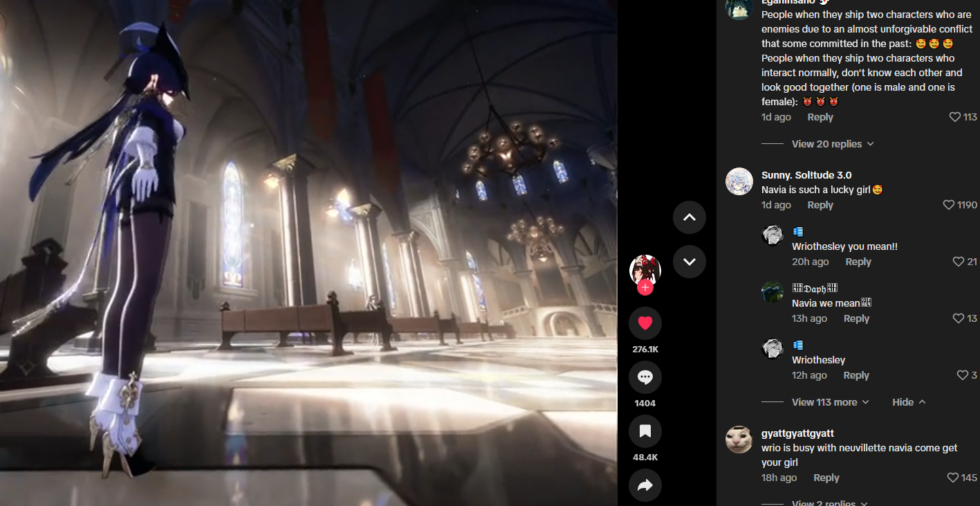The height and width of the screenshot is (506, 980).
Task: Reply to the 'Navia we mean' comment
Action: tap(856, 318)
